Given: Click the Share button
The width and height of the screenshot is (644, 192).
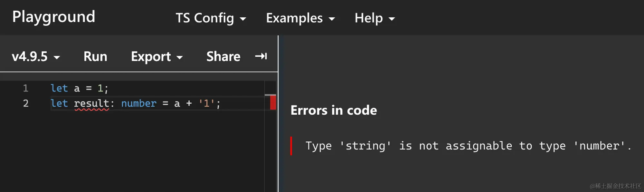Looking at the screenshot, I should coord(223,57).
